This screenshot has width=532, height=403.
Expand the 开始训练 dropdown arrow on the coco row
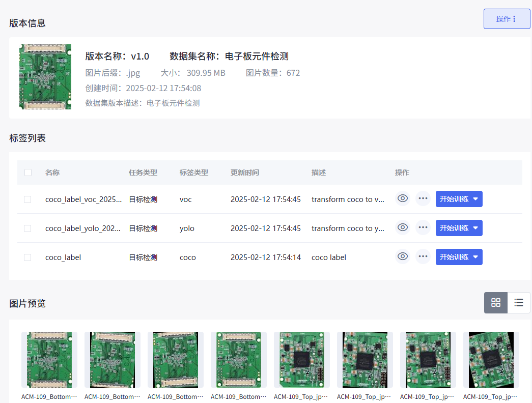474,256
